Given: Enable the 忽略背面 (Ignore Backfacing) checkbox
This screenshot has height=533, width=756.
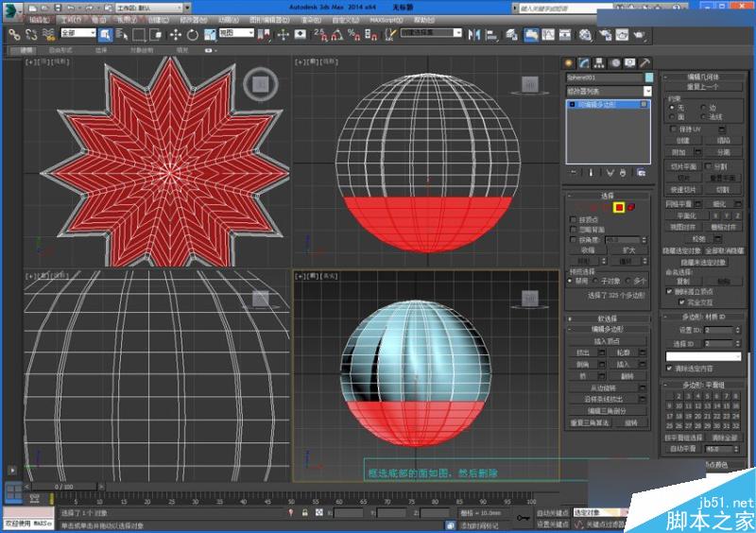Looking at the screenshot, I should pyautogui.click(x=574, y=230).
